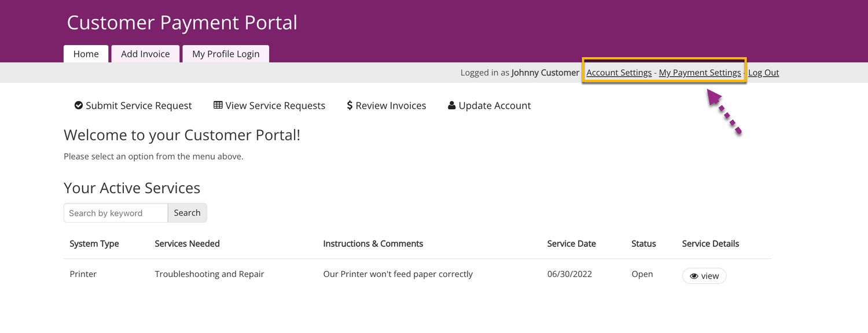This screenshot has height=333, width=868.
Task: Open the Account Settings link
Action: coord(619,73)
